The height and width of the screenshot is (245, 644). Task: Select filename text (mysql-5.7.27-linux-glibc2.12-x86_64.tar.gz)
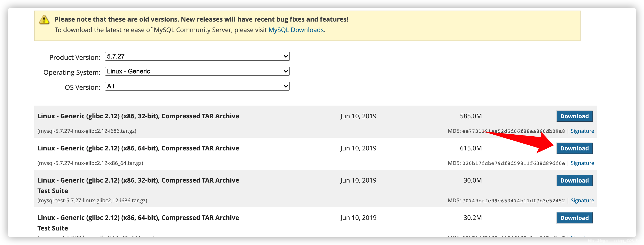pyautogui.click(x=90, y=163)
